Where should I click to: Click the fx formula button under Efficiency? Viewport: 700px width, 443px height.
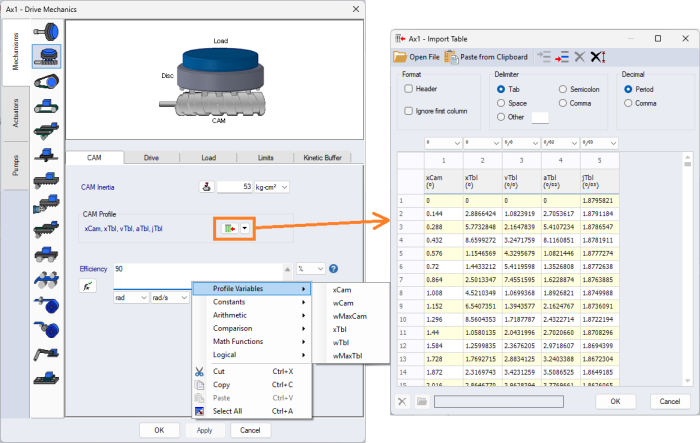pyautogui.click(x=86, y=287)
